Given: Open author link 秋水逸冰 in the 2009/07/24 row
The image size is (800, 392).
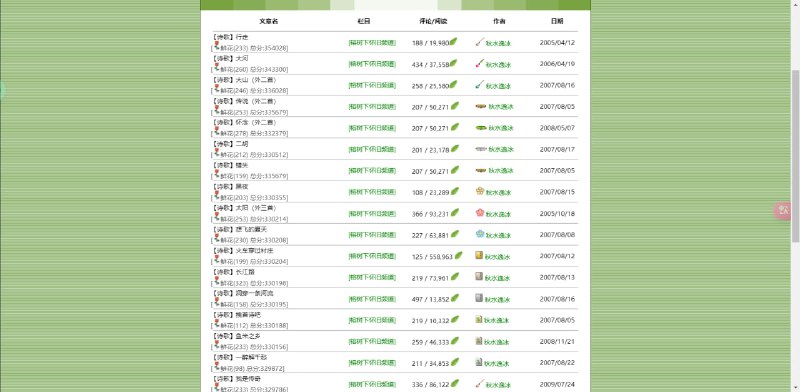Looking at the screenshot, I should pyautogui.click(x=498, y=385).
